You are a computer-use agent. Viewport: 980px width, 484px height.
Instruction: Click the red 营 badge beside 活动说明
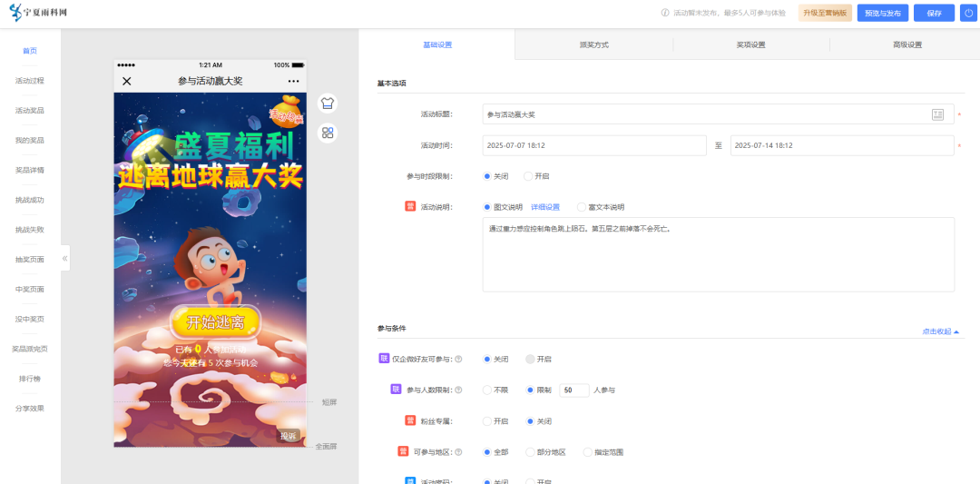click(411, 206)
